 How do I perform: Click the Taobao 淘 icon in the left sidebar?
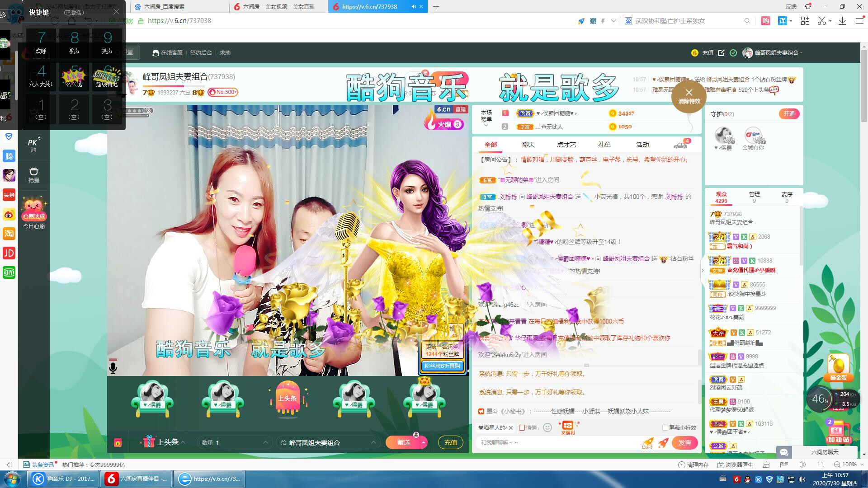pos(9,234)
